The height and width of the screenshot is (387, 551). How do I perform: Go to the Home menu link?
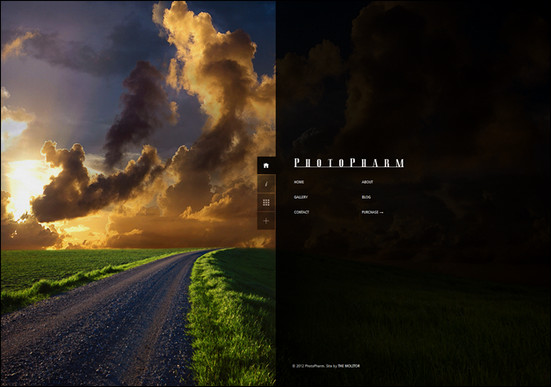point(299,182)
